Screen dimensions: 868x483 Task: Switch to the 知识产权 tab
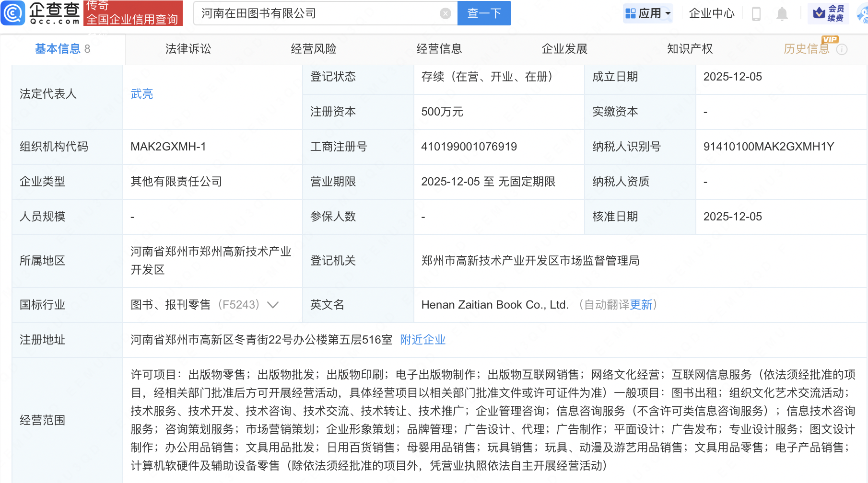[689, 48]
